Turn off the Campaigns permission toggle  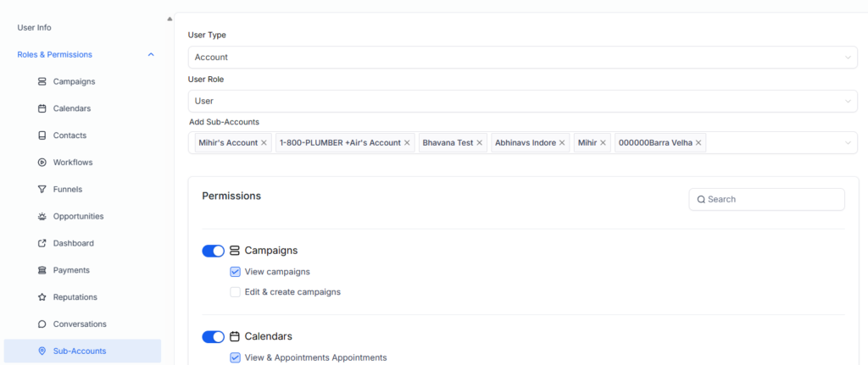tap(213, 251)
